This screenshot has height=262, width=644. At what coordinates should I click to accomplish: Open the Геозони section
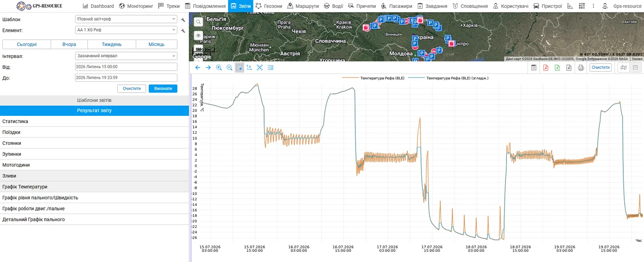(269, 6)
